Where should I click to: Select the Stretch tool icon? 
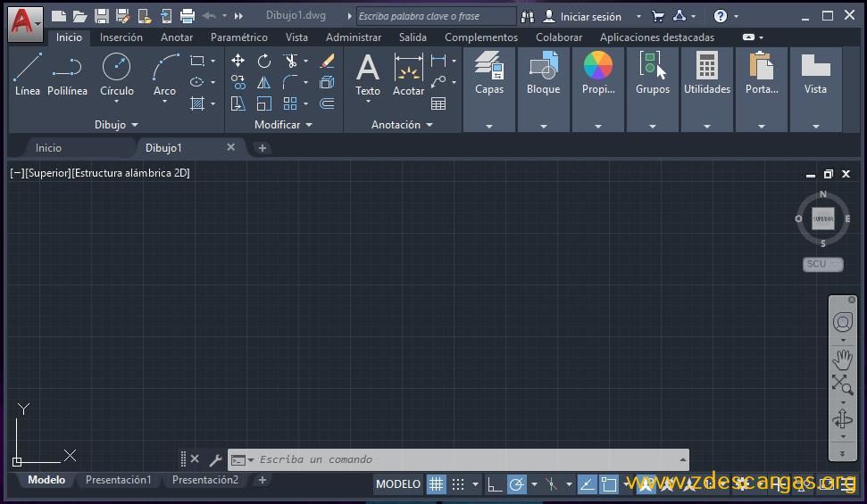[238, 103]
